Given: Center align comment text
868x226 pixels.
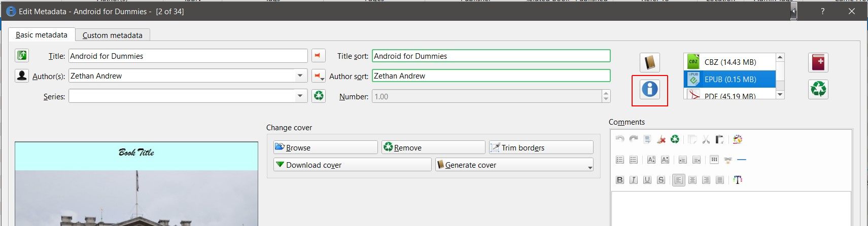Looking at the screenshot, I should (692, 180).
